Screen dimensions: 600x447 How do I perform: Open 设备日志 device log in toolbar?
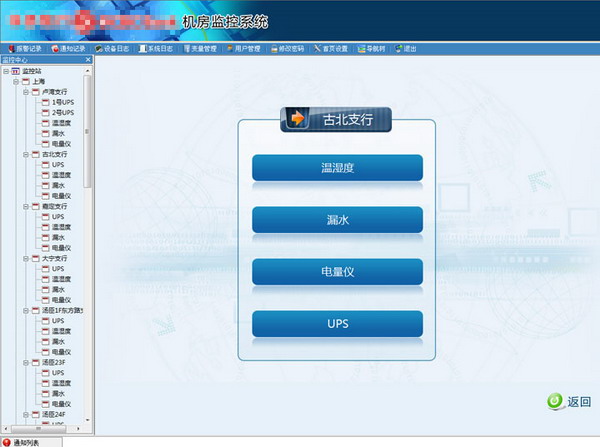click(x=113, y=48)
